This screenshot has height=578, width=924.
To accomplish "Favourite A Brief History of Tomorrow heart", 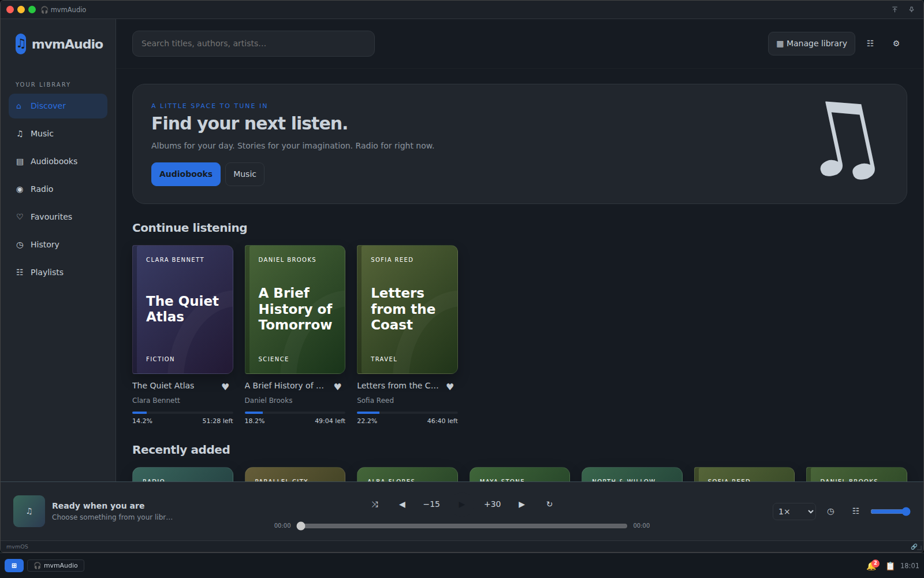I will pyautogui.click(x=338, y=387).
